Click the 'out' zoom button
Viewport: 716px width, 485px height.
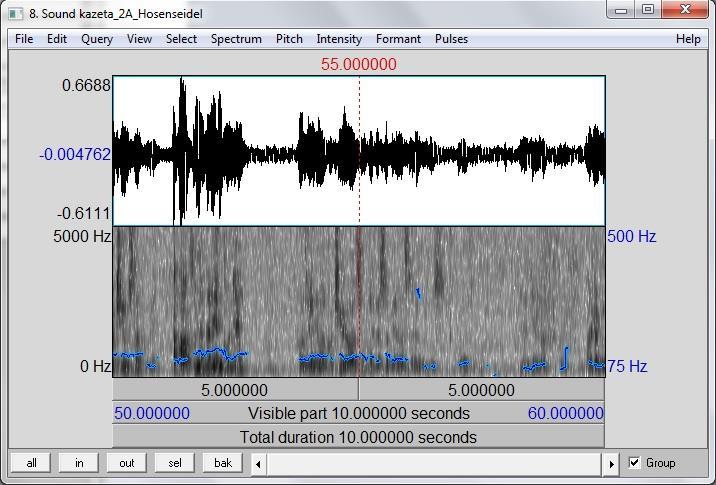click(126, 463)
